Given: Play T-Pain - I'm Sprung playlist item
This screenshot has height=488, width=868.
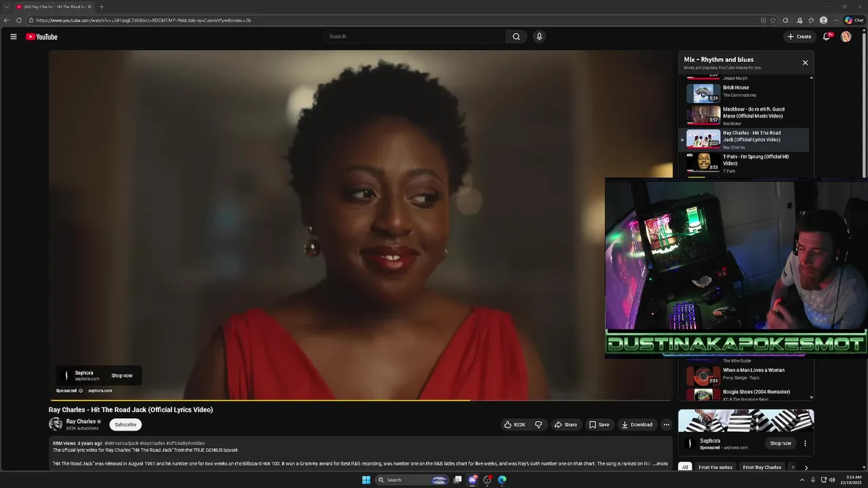Looking at the screenshot, I should 744,163.
